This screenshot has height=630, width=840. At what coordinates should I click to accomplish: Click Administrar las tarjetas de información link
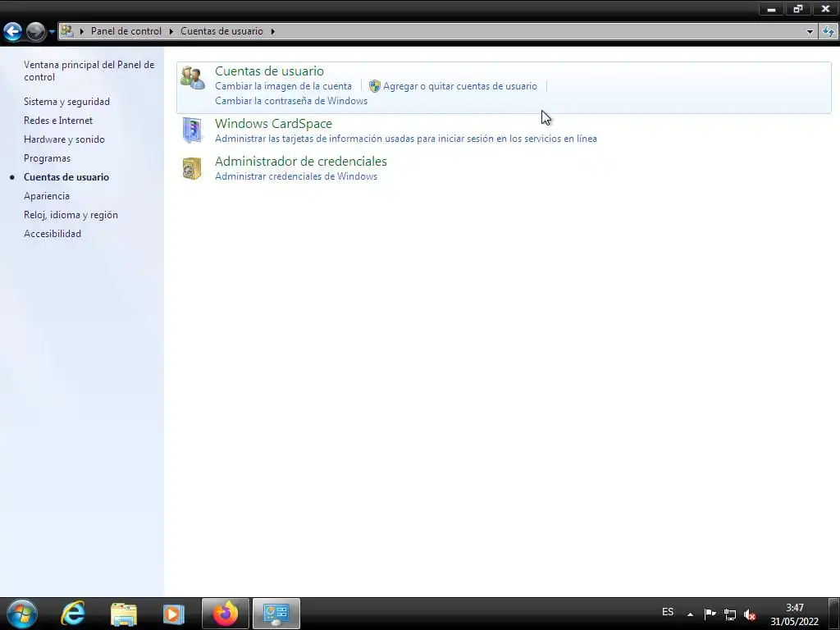click(405, 138)
